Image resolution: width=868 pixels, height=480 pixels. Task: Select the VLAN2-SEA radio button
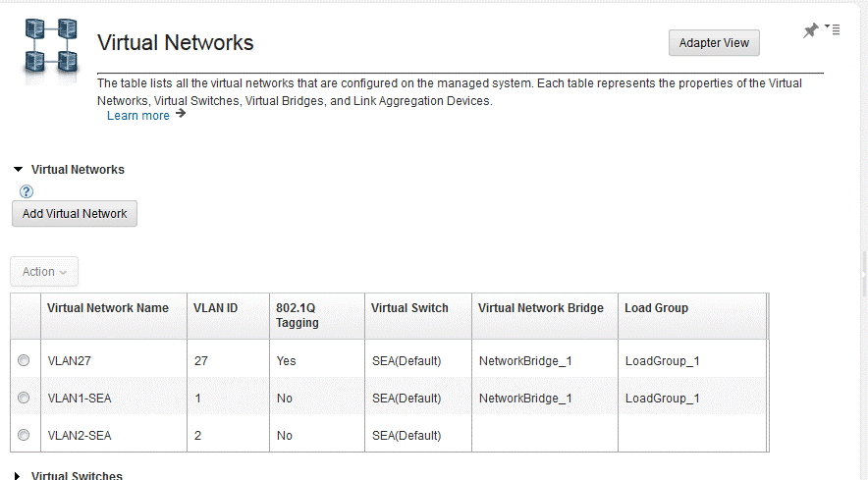pyautogui.click(x=24, y=435)
